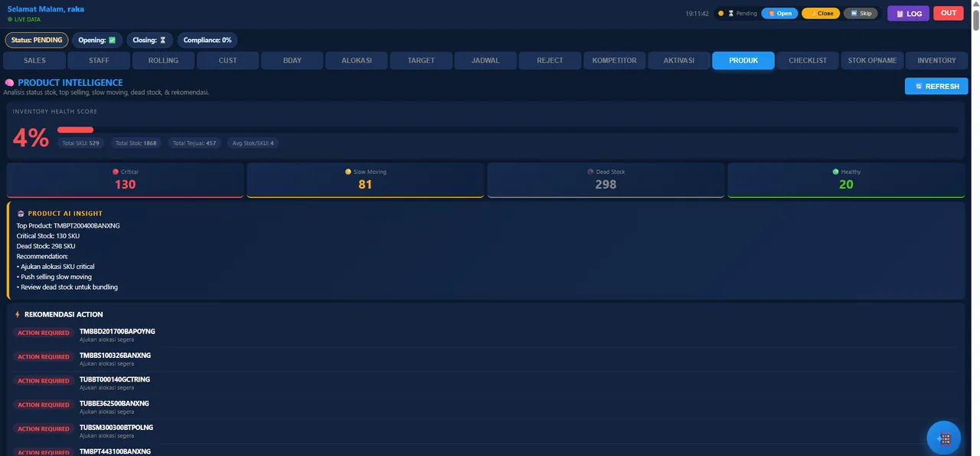Click Action Required badge for TMBBS100326BANXNG
The width and height of the screenshot is (980, 456).
(x=44, y=357)
